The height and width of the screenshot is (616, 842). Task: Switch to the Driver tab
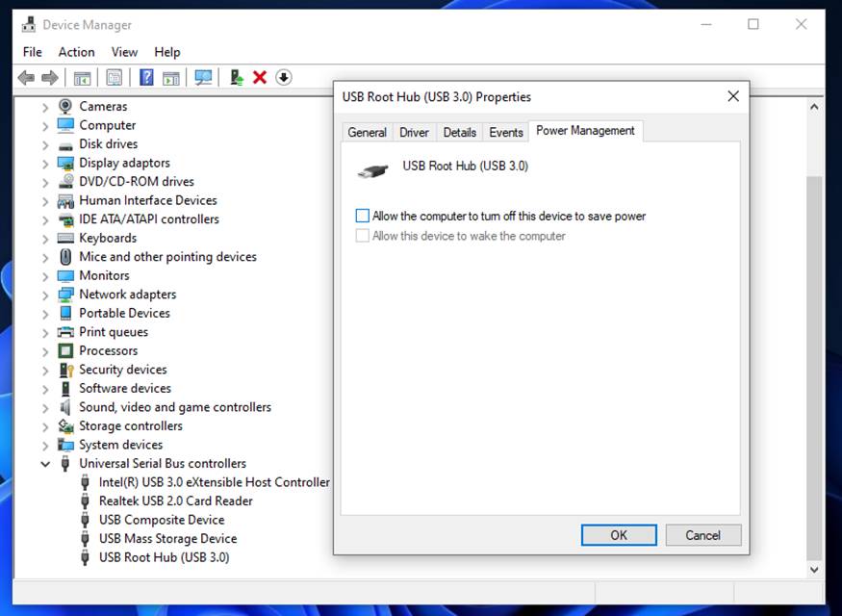click(414, 132)
